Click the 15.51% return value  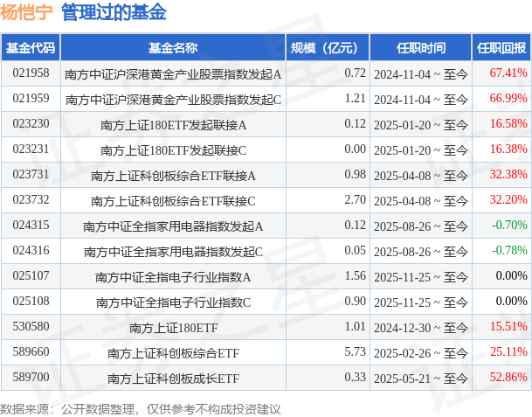[x=508, y=327]
